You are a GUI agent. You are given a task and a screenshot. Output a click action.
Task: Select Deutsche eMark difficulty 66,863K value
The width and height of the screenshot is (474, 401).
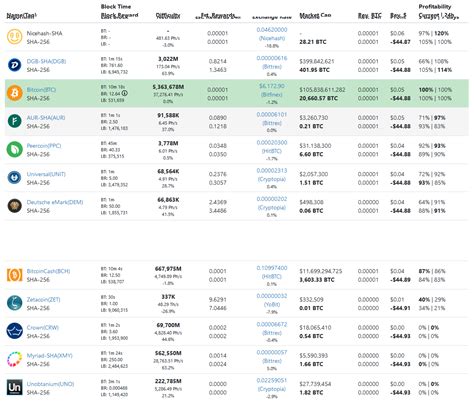tap(168, 200)
